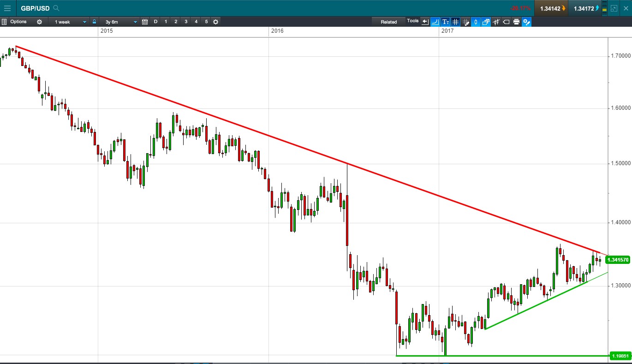The width and height of the screenshot is (632, 364).
Task: Open the Tools label menu
Action: click(413, 21)
